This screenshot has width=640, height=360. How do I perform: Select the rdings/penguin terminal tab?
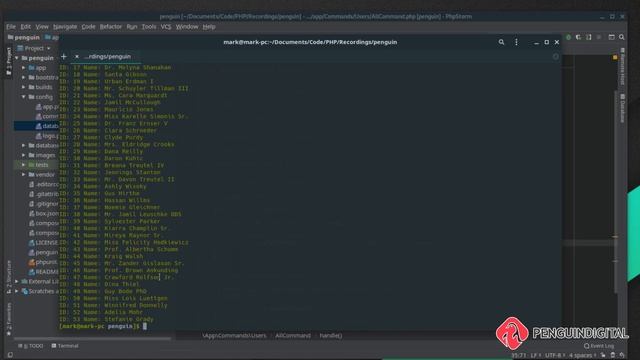(x=107, y=57)
